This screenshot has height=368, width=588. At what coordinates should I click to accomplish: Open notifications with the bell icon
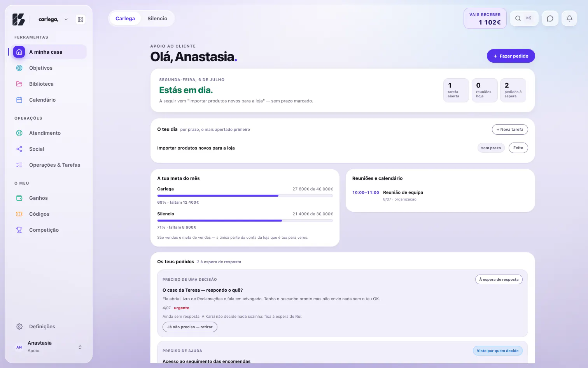pyautogui.click(x=569, y=18)
